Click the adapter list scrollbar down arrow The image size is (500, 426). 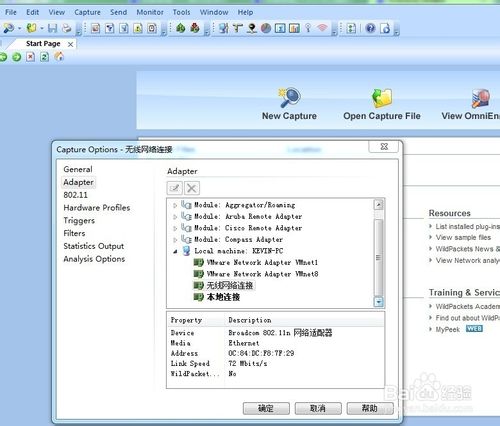pos(379,302)
